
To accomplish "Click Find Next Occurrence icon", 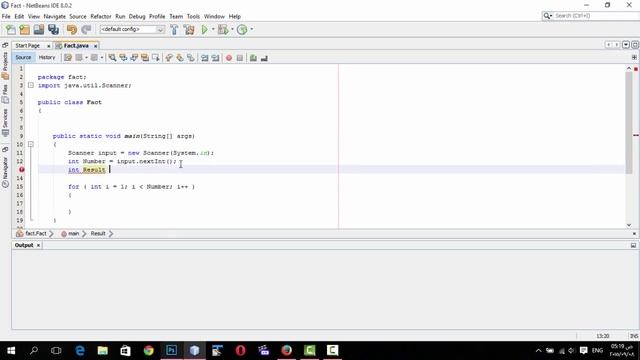I will 134,58.
